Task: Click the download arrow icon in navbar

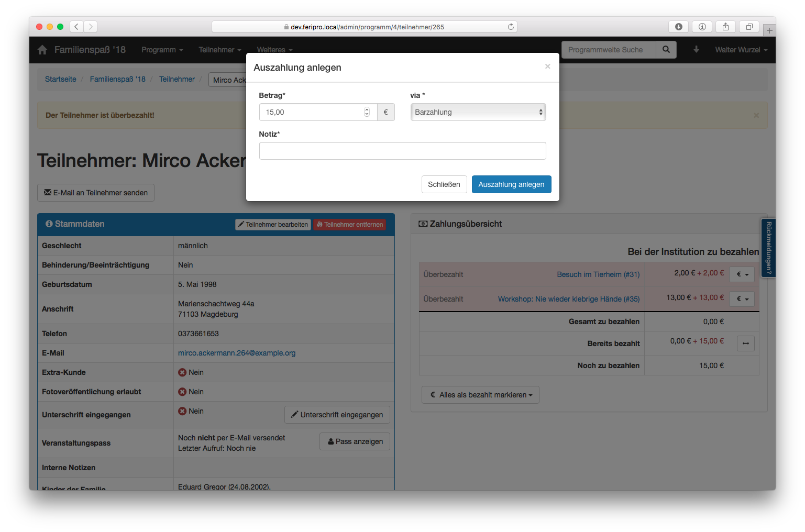Action: point(696,50)
